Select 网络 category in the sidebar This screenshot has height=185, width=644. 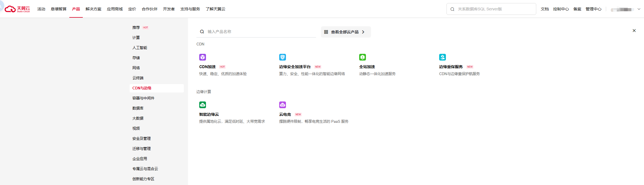(x=136, y=68)
